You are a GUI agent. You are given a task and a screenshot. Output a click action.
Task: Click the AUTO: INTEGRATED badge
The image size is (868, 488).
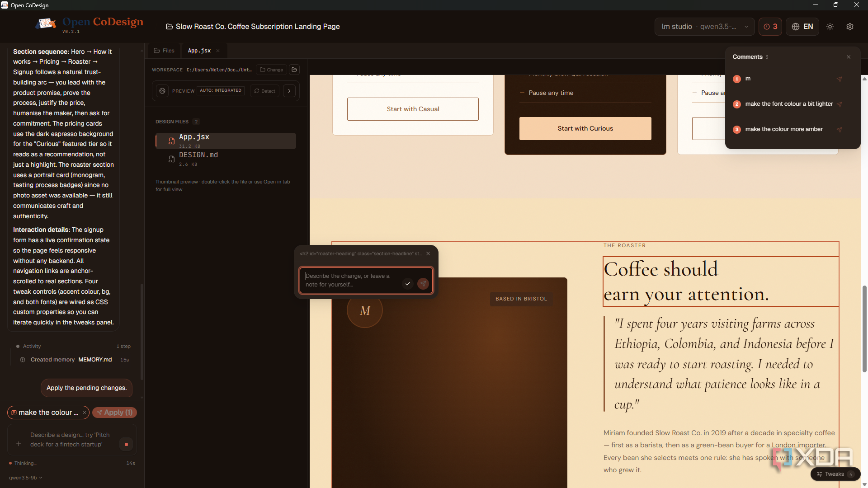pyautogui.click(x=221, y=90)
